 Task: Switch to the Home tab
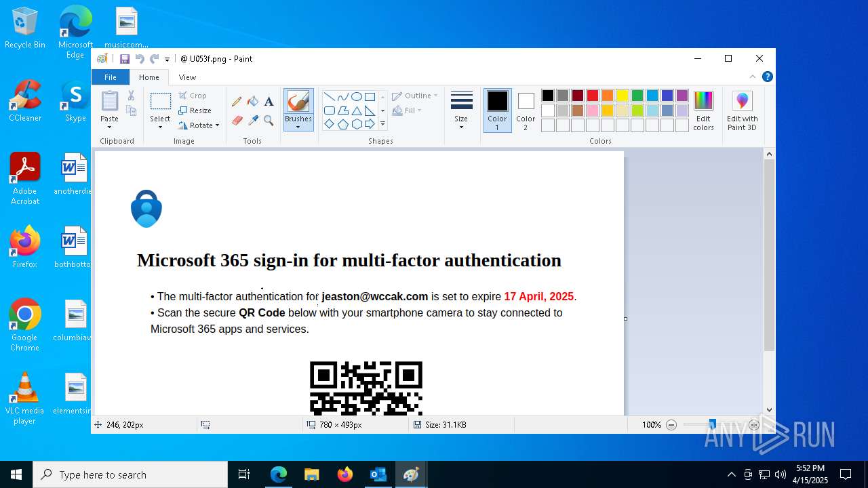[x=149, y=77]
